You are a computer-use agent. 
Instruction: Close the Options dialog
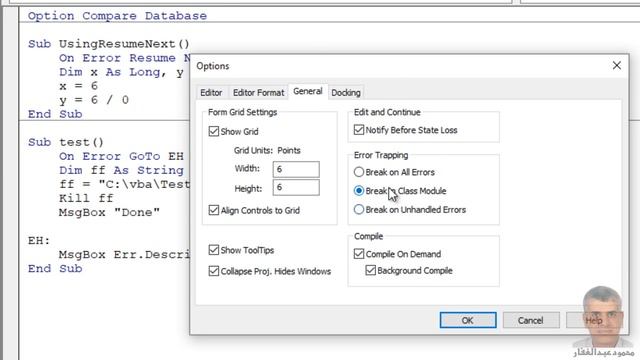[x=616, y=65]
